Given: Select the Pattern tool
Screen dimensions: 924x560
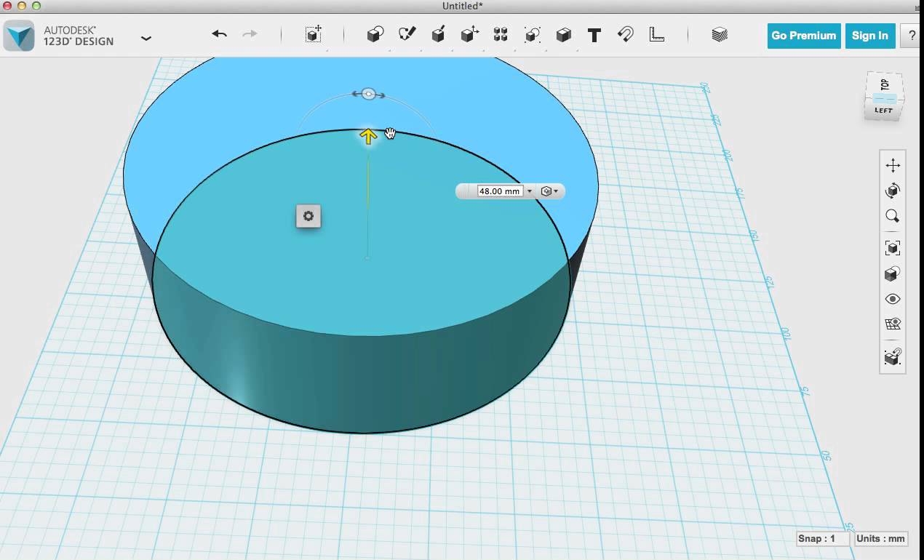Looking at the screenshot, I should [501, 34].
